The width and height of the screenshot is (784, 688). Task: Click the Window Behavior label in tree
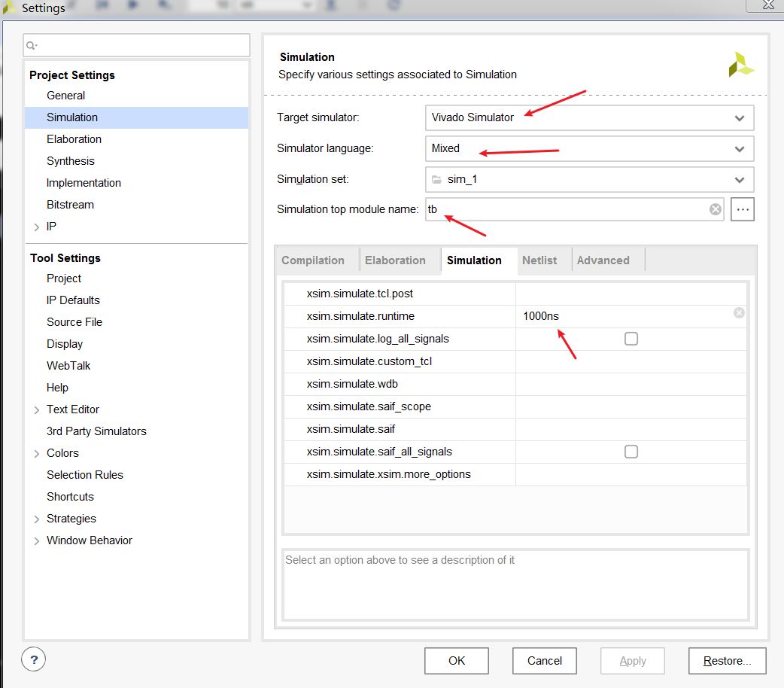coord(90,540)
